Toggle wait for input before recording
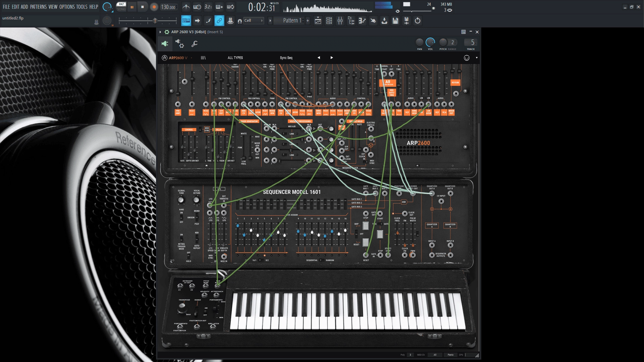Viewport: 644px width, 362px height. coord(197,7)
